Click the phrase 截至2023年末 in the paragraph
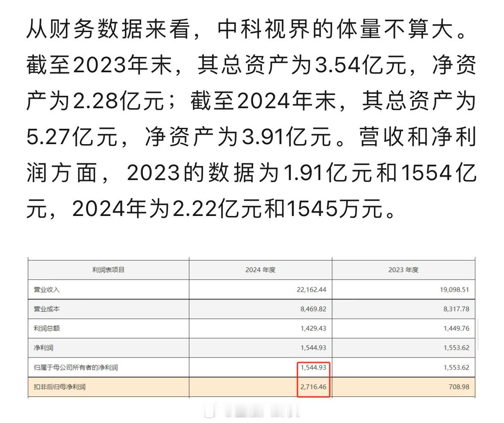Screen dimensions: 504x423 99,65
